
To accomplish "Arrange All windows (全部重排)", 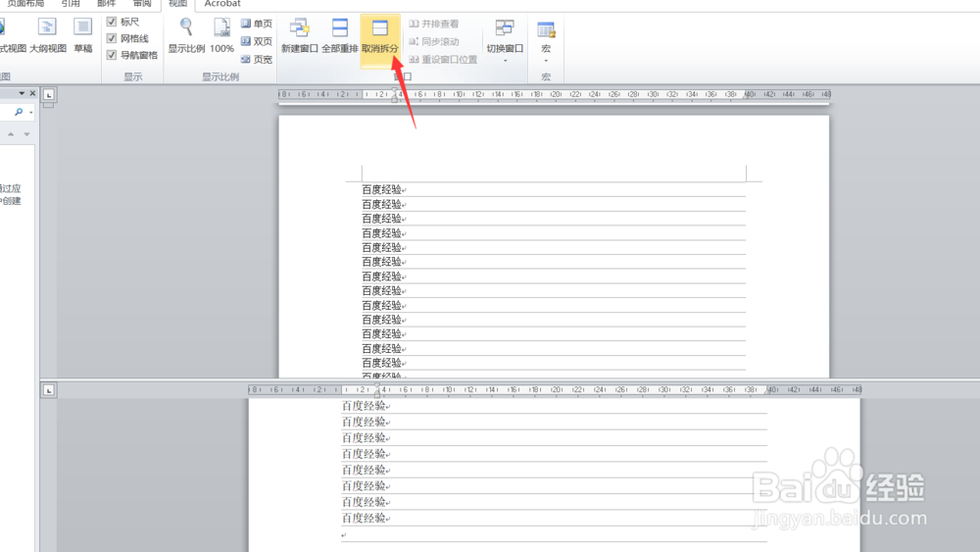I will (x=339, y=35).
